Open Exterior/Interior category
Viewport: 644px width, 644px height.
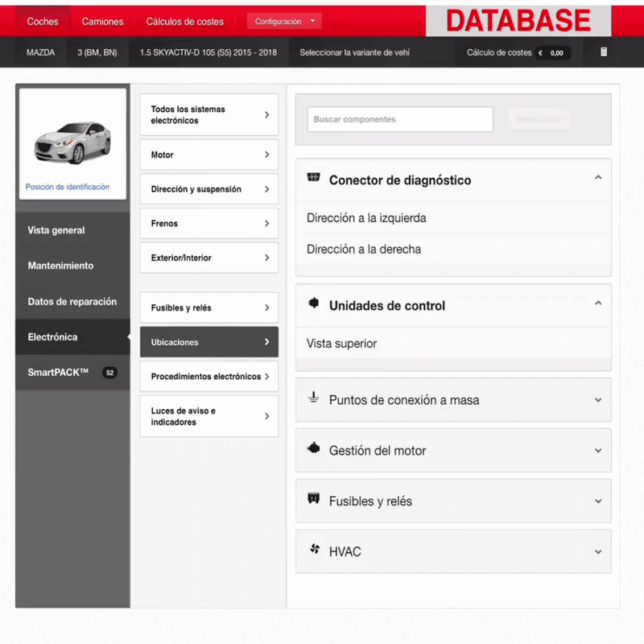(209, 258)
